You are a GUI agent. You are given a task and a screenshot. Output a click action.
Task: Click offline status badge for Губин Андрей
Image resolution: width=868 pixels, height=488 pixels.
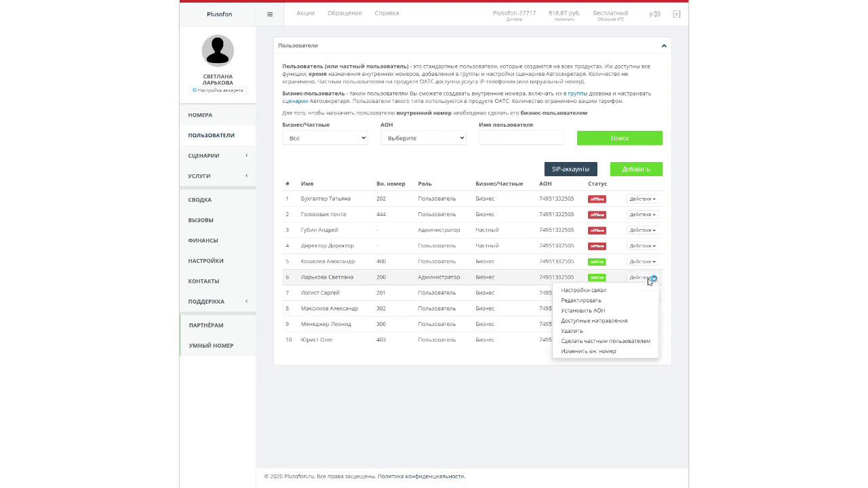click(597, 230)
